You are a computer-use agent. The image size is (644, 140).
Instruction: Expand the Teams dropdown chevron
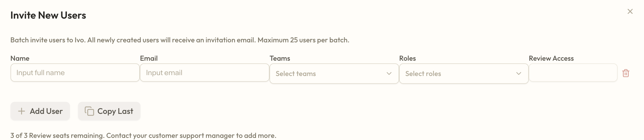389,74
